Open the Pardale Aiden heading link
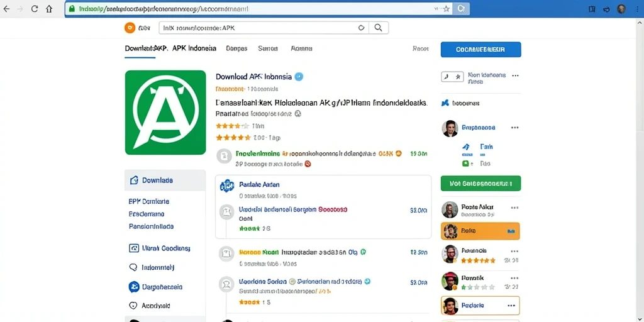The height and width of the screenshot is (322, 644). 259,185
